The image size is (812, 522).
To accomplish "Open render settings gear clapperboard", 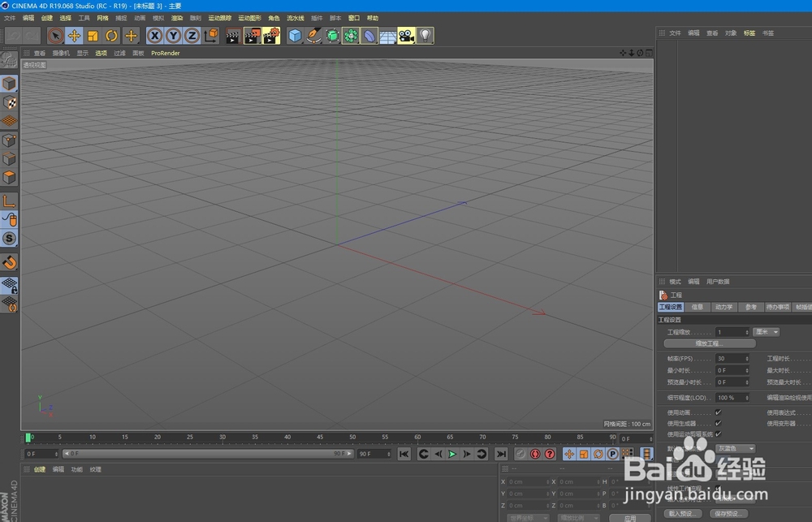I will pos(271,36).
